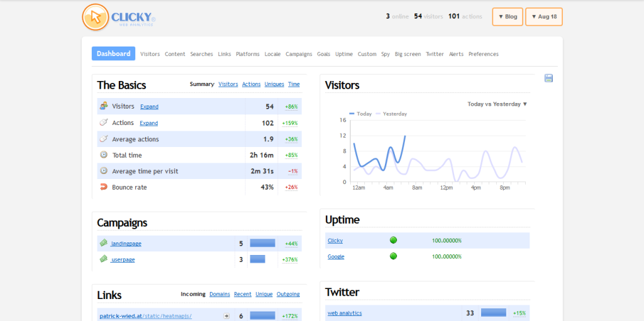The image size is (644, 321).
Task: Click the Actions row mouse icon
Action: coord(104,122)
